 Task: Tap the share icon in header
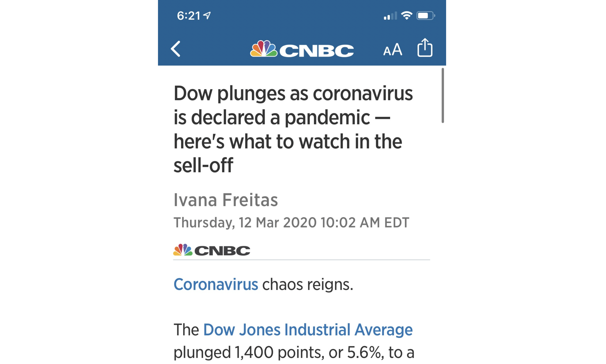point(425,47)
